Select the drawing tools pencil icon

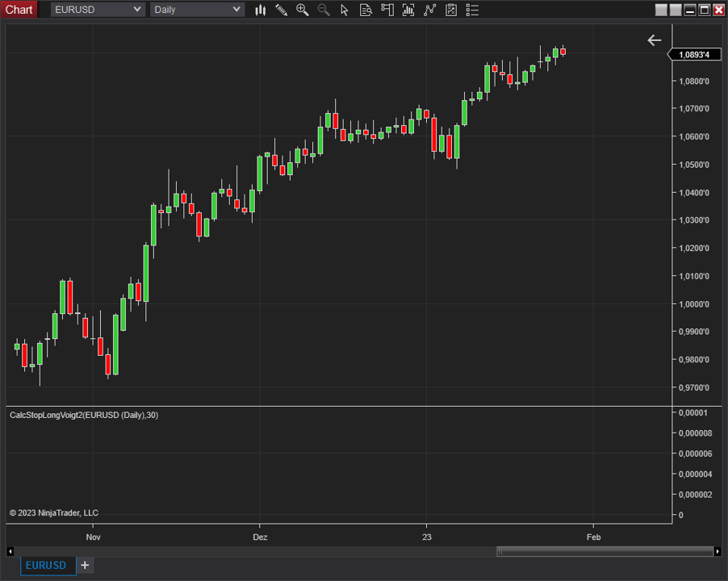(282, 10)
